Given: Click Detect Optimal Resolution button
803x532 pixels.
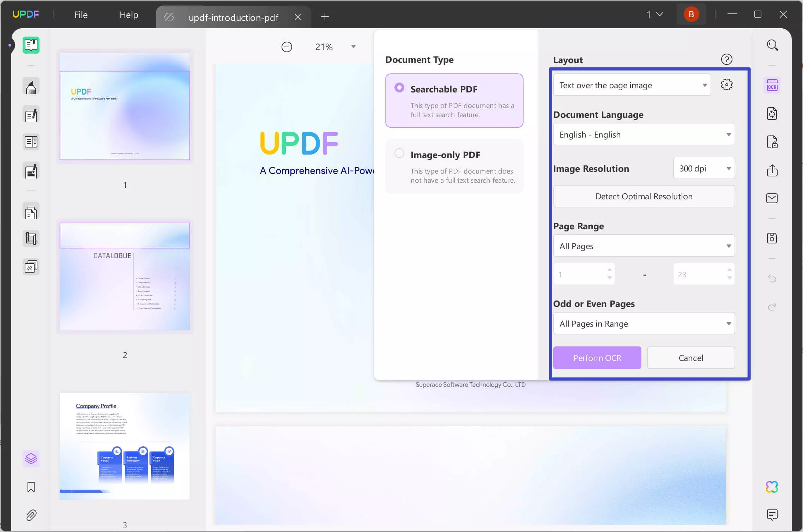Looking at the screenshot, I should 644,196.
